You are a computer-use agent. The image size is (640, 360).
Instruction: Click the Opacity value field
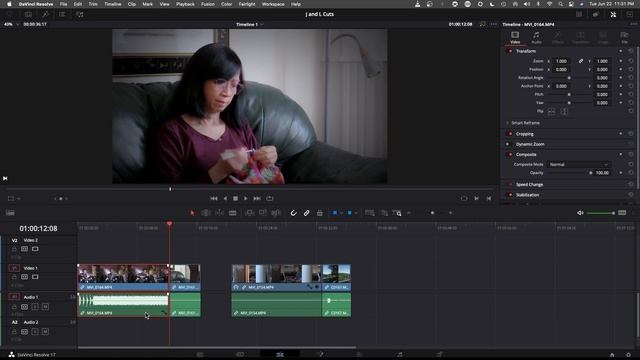(x=602, y=173)
